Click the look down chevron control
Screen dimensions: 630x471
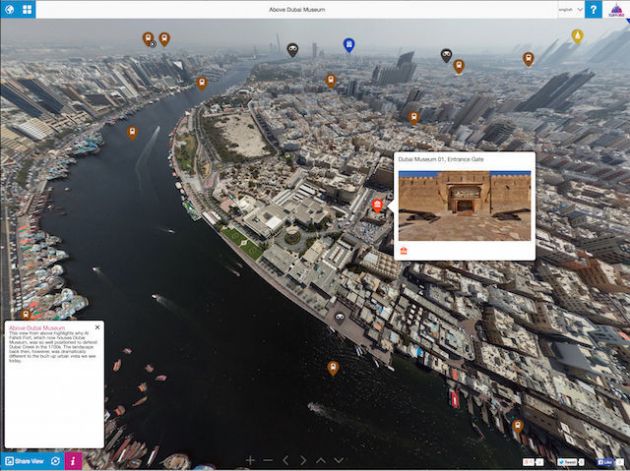coord(339,461)
